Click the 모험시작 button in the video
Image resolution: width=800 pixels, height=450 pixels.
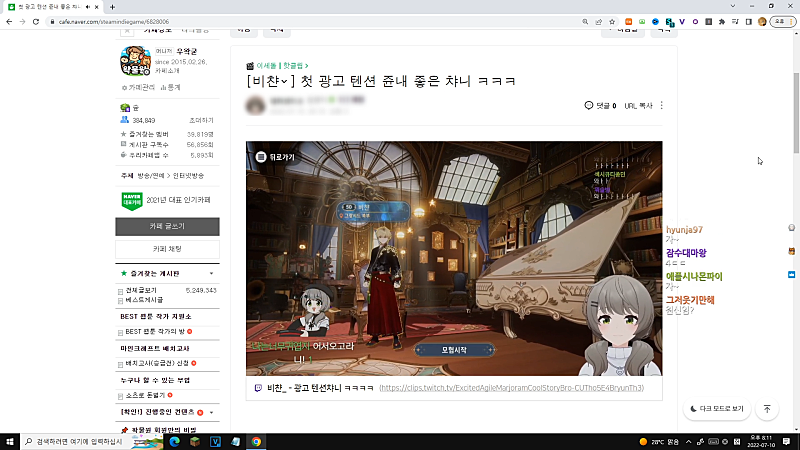454,350
